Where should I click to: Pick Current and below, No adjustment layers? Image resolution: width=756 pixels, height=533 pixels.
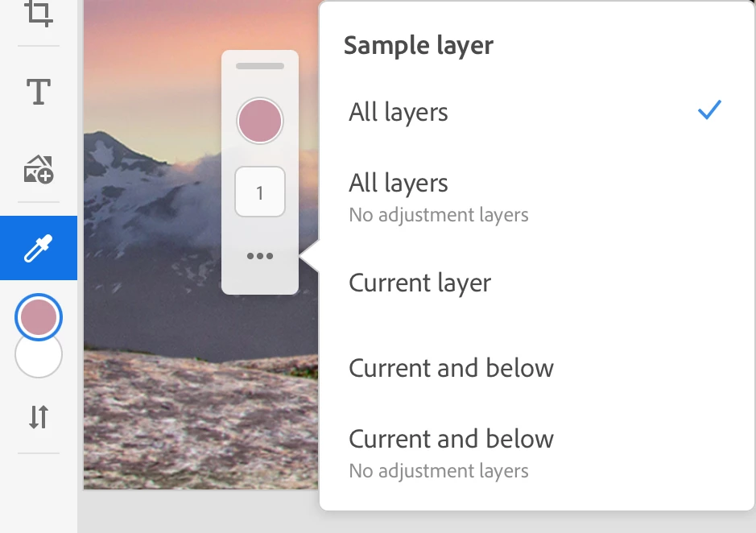(536, 453)
